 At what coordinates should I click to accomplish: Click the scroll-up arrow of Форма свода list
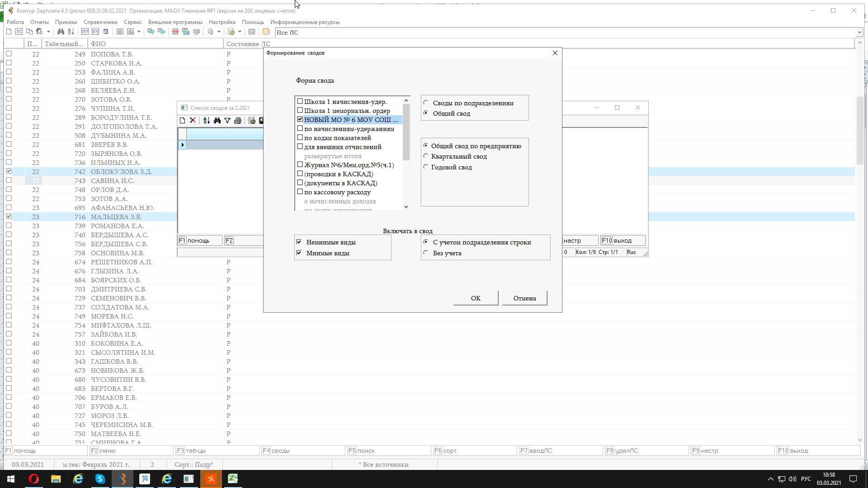(x=406, y=100)
